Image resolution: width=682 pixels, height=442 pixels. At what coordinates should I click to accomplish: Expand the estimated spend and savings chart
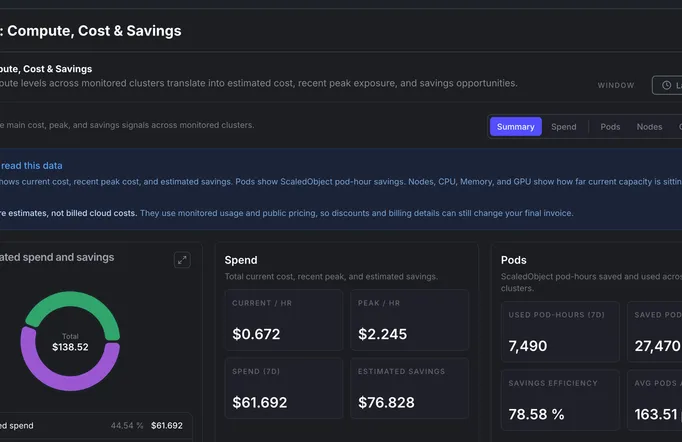[x=182, y=260]
